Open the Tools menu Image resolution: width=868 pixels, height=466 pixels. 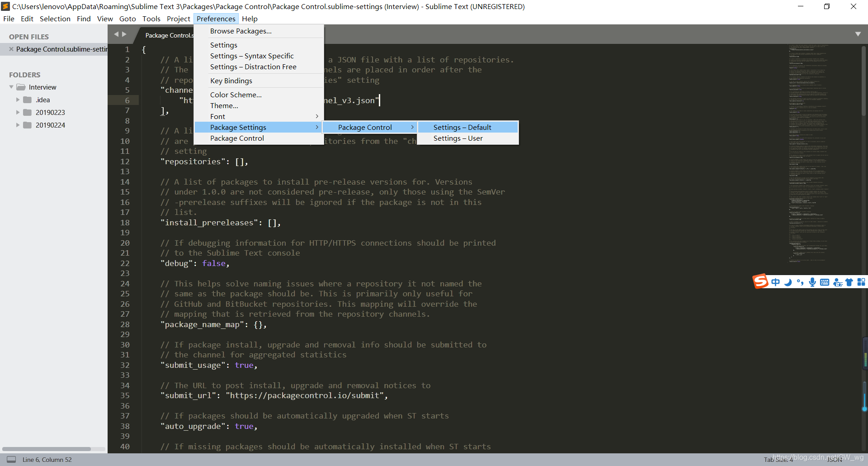click(151, 19)
